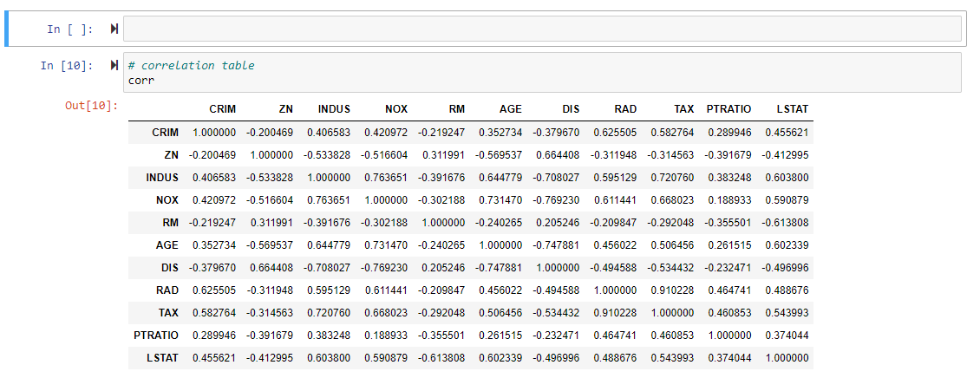Run cell In [10] using its run icon
The image size is (980, 378).
click(114, 65)
